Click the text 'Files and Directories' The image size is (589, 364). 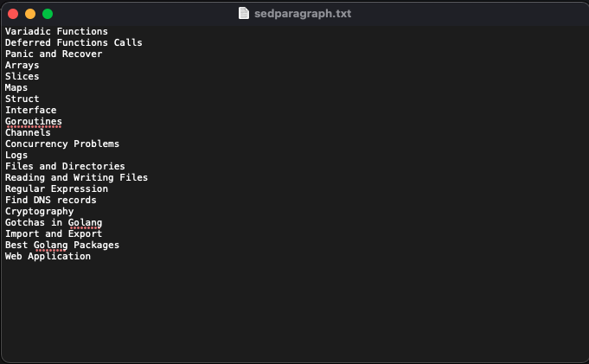coord(65,166)
